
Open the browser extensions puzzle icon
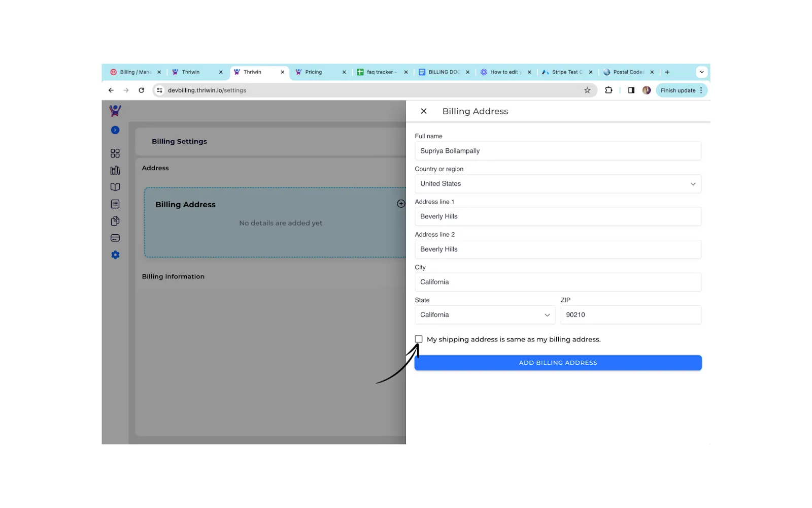[x=608, y=90]
